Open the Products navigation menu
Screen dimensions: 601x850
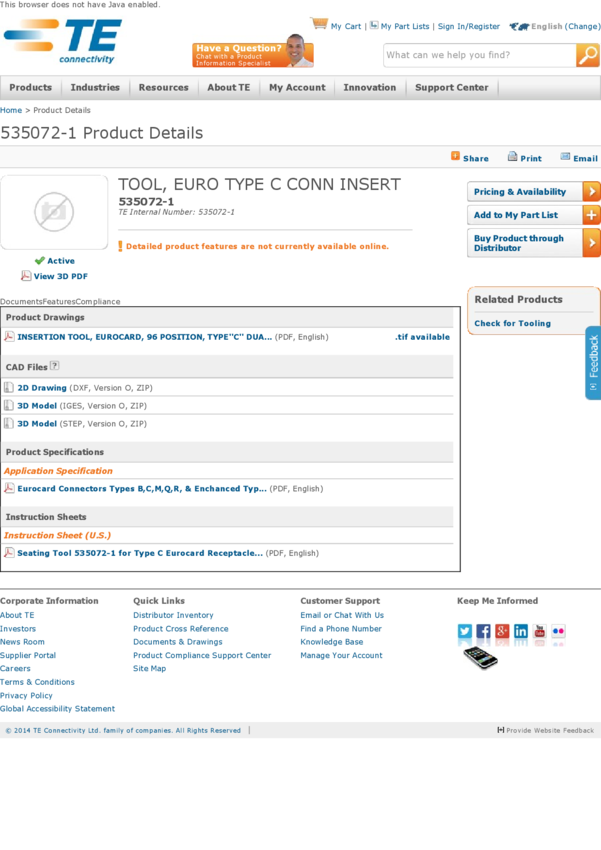point(31,88)
